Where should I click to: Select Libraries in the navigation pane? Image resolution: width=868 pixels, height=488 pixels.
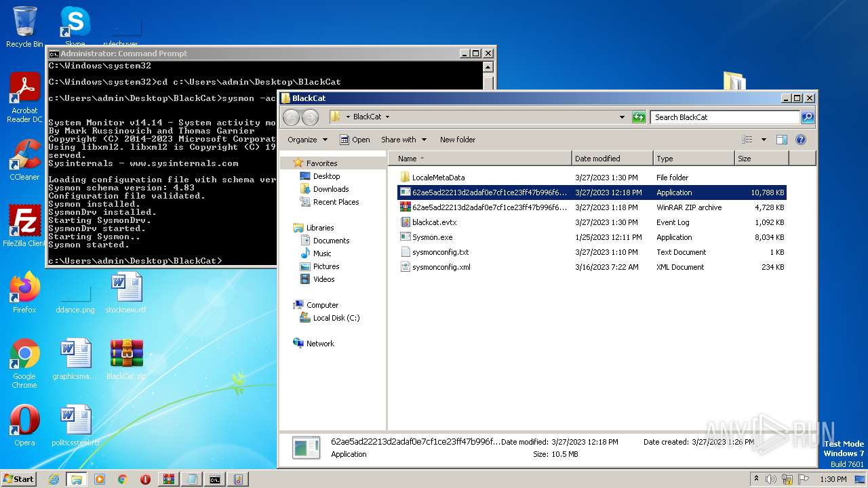coord(319,228)
